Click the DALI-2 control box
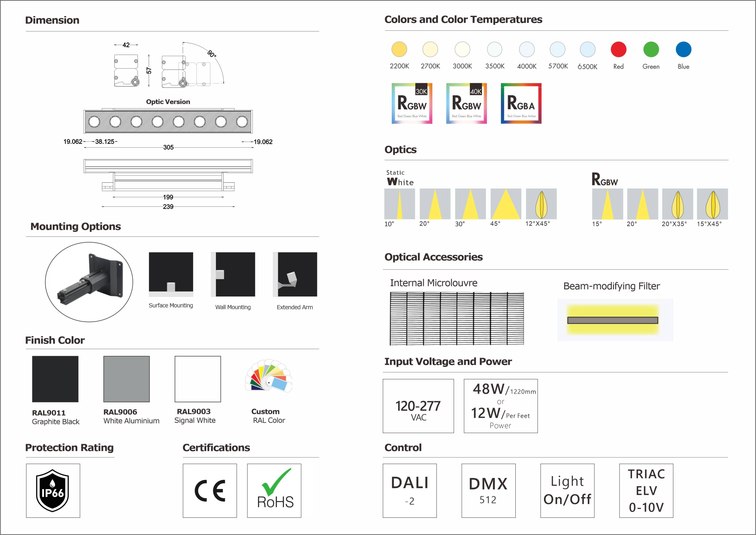 (410, 490)
